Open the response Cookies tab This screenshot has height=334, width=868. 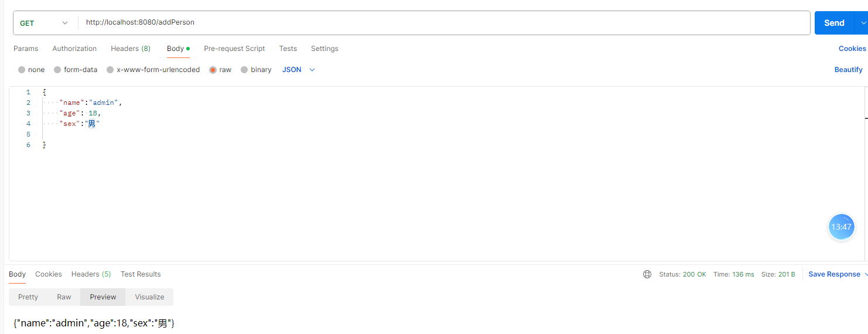[x=49, y=274]
